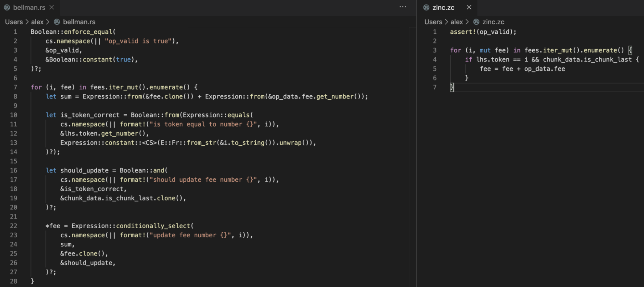The height and width of the screenshot is (287, 644).
Task: Click line number 3 in zinc.zc gutter
Action: [x=435, y=50]
